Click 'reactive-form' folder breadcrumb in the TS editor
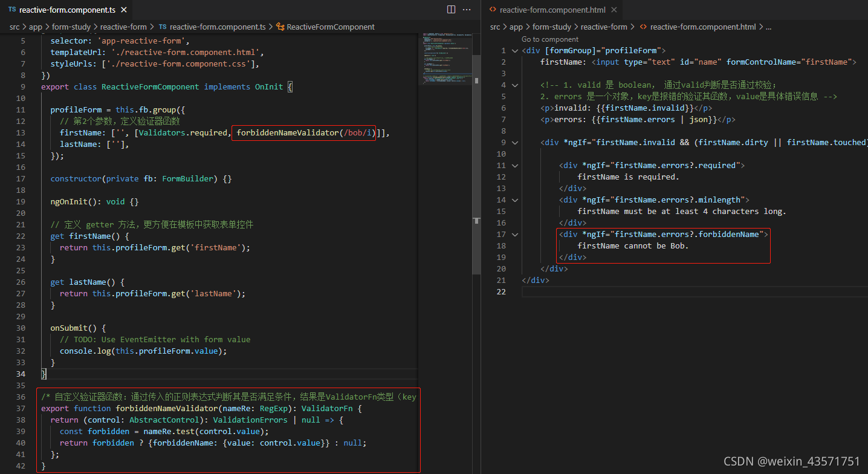The width and height of the screenshot is (868, 474). (x=123, y=27)
